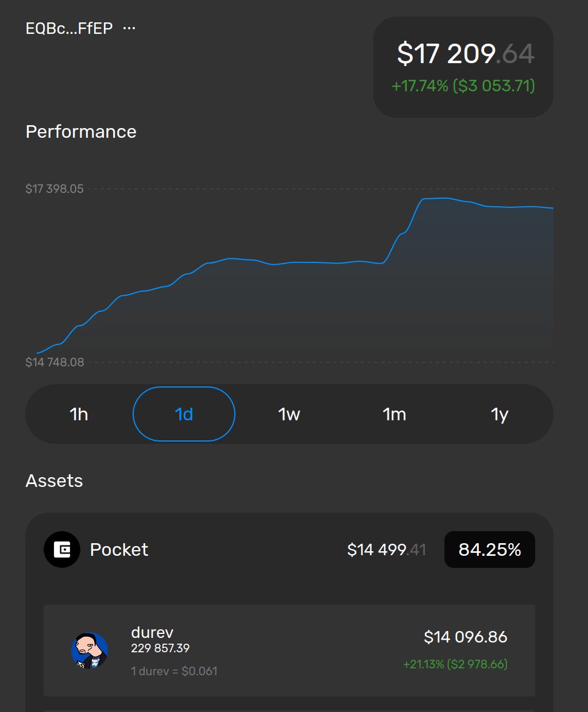The image size is (588, 712).
Task: Switch chart to 1y range
Action: click(x=500, y=414)
